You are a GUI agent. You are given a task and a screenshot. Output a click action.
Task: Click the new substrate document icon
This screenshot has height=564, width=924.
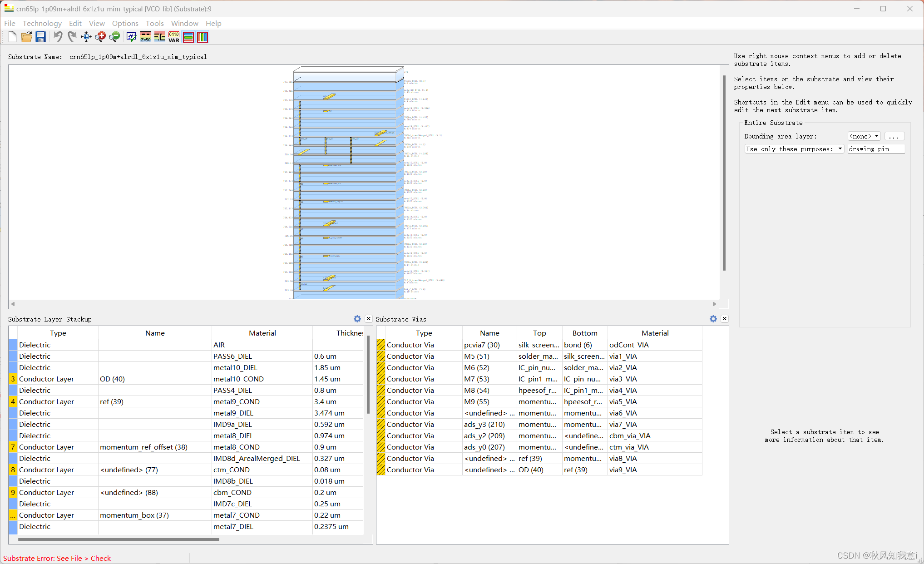[x=12, y=37]
